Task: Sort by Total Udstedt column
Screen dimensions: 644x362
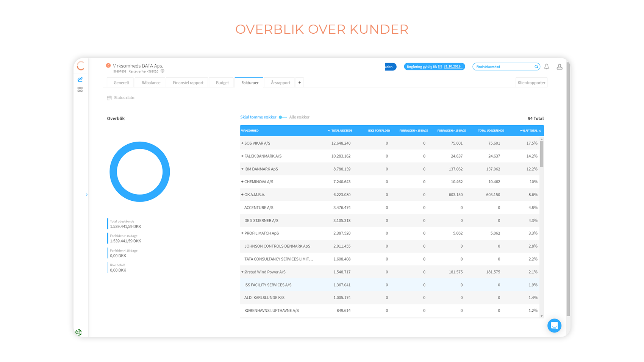Action: coord(340,131)
